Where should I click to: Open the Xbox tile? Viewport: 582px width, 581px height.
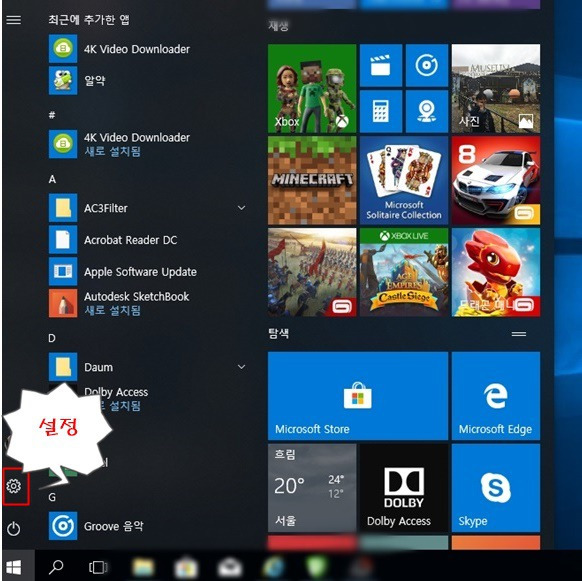point(312,88)
